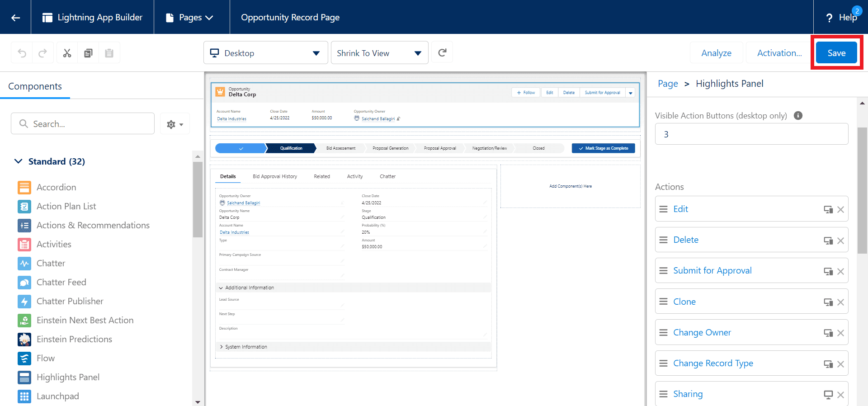The image size is (868, 406).
Task: Click the components list scroll down arrow
Action: tap(198, 401)
